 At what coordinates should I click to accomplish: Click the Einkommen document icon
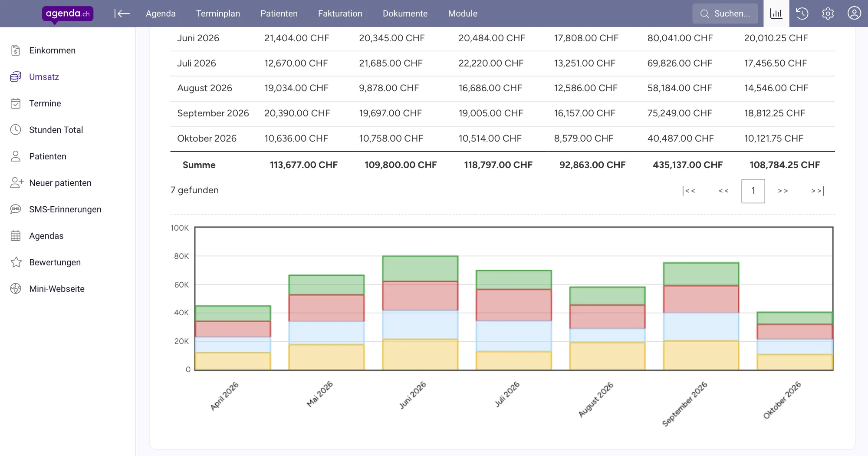[x=16, y=50]
